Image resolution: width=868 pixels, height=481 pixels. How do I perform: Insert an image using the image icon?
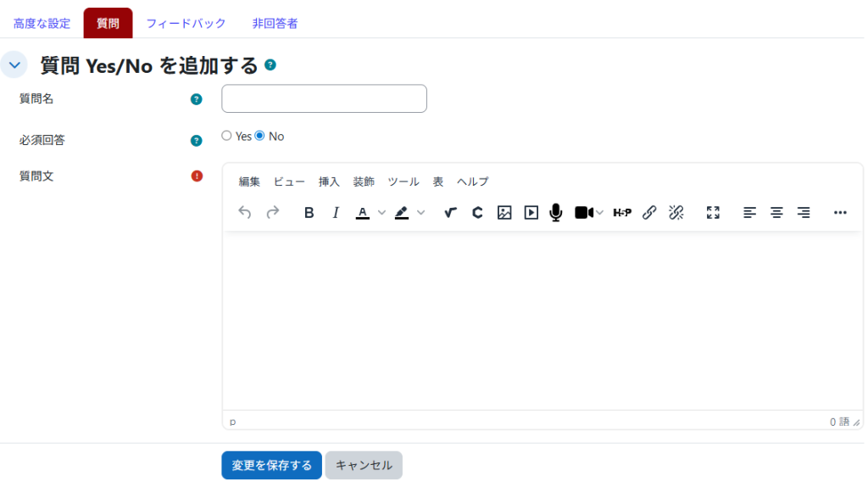point(504,213)
